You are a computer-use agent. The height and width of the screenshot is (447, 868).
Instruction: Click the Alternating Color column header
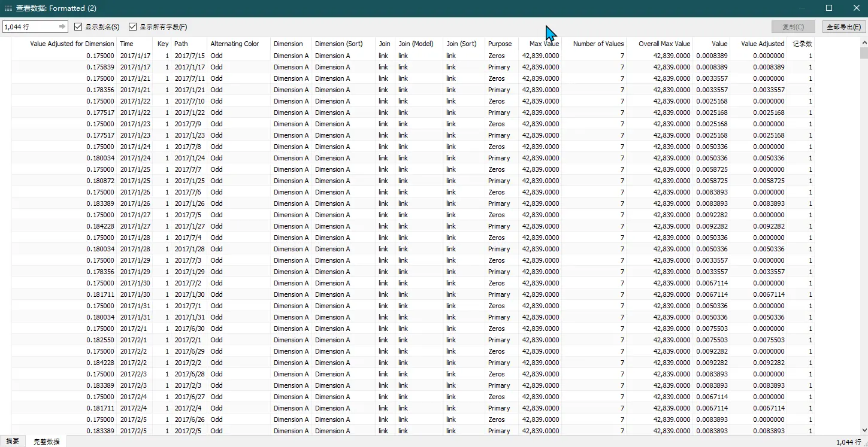pos(235,44)
